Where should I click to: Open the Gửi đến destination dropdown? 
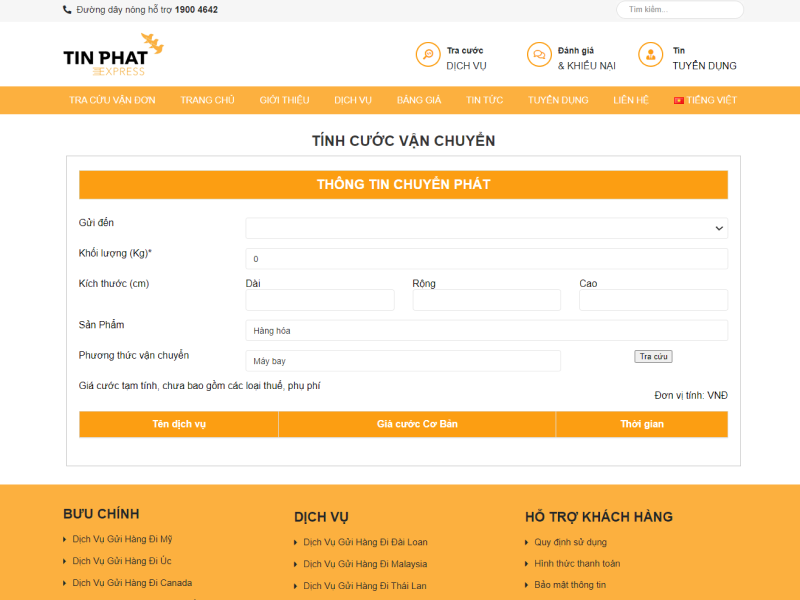point(487,228)
